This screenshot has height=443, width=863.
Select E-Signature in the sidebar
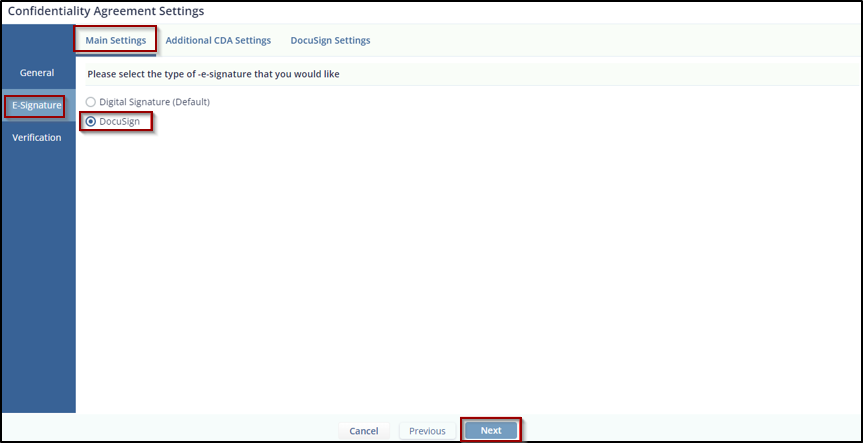click(x=37, y=105)
